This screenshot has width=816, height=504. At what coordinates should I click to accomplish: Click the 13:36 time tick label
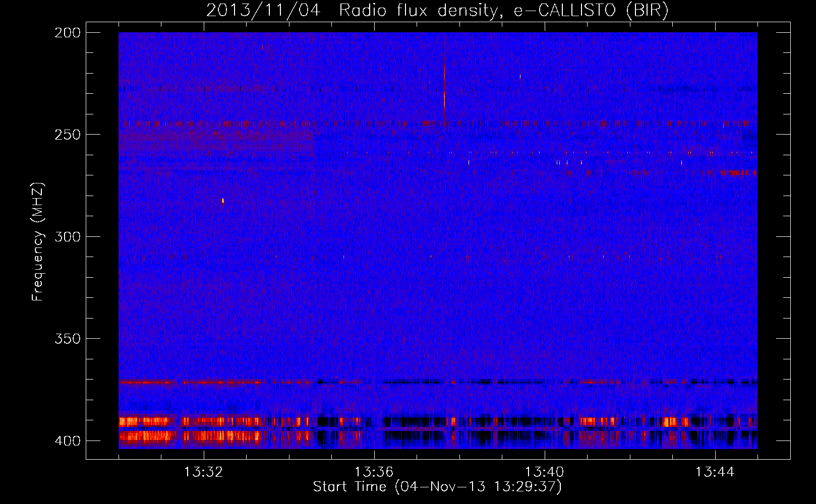374,472
